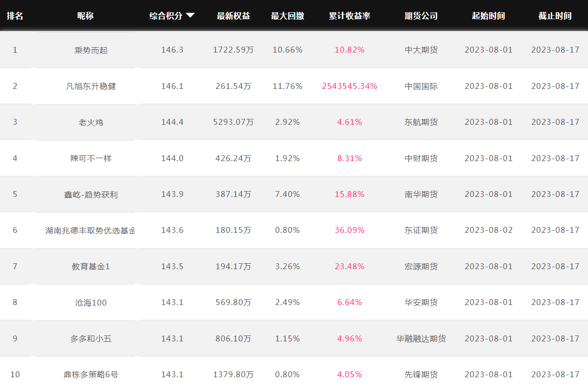Click the 排名 column header
Image resolution: width=588 pixels, height=391 pixels.
pos(15,16)
